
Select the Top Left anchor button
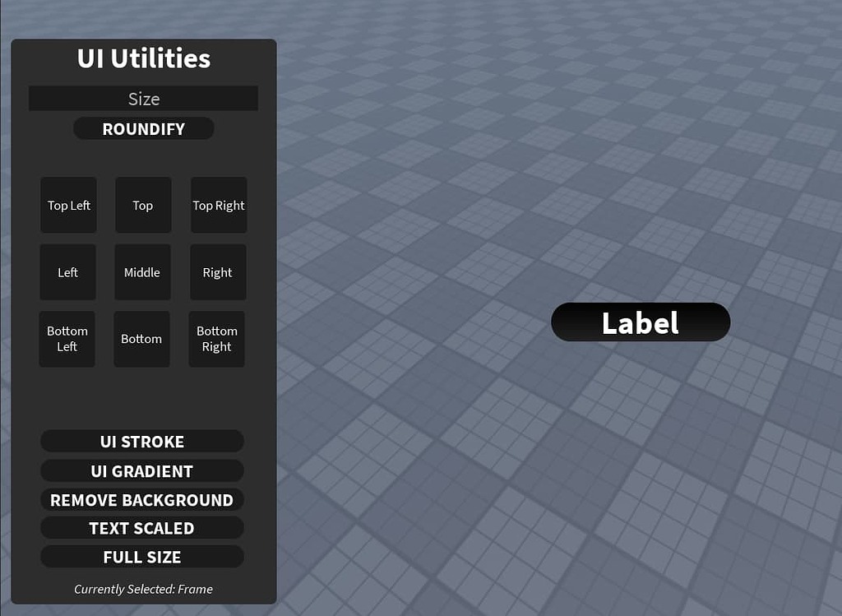point(68,205)
